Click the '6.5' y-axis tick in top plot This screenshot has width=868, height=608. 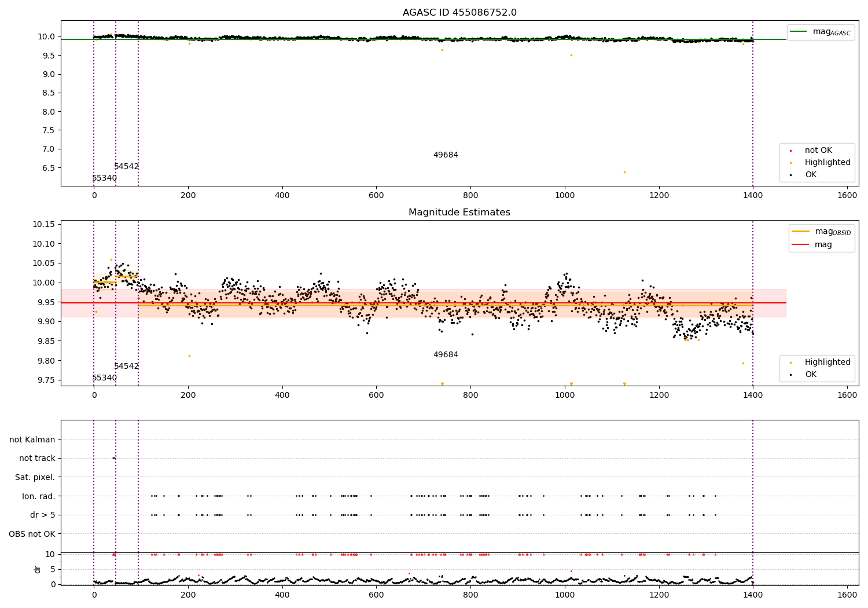coord(48,168)
